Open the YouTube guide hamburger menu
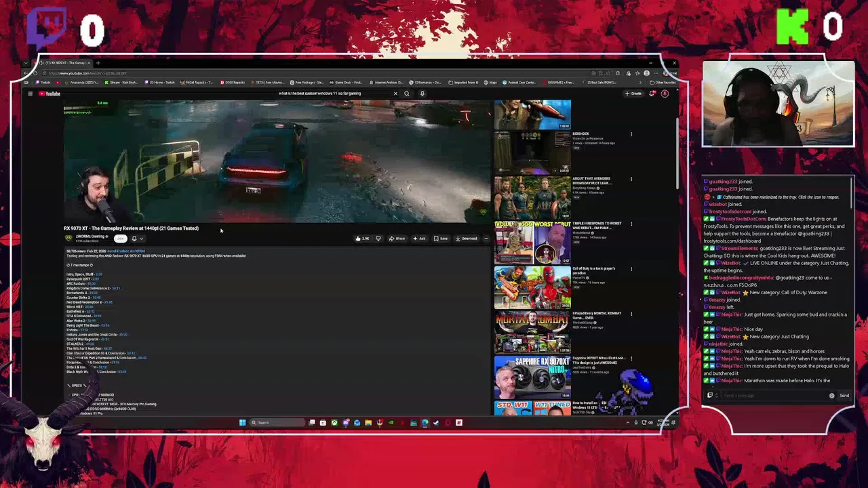This screenshot has height=488, width=868. pyautogui.click(x=30, y=94)
